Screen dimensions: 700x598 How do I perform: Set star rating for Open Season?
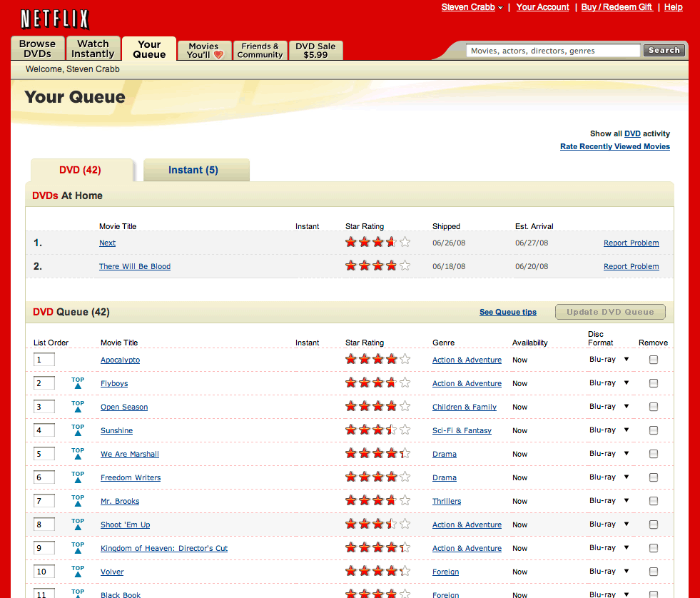click(377, 407)
